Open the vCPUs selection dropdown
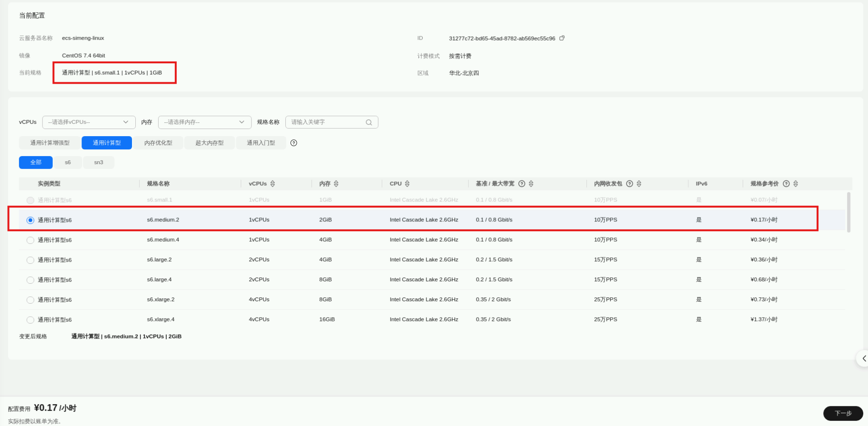 (x=89, y=122)
